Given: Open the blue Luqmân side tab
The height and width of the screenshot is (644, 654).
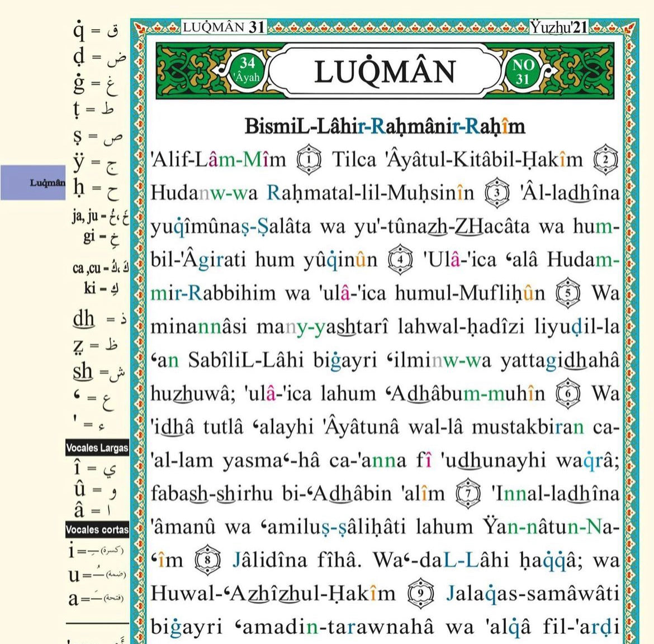Looking at the screenshot, I should click(x=32, y=183).
